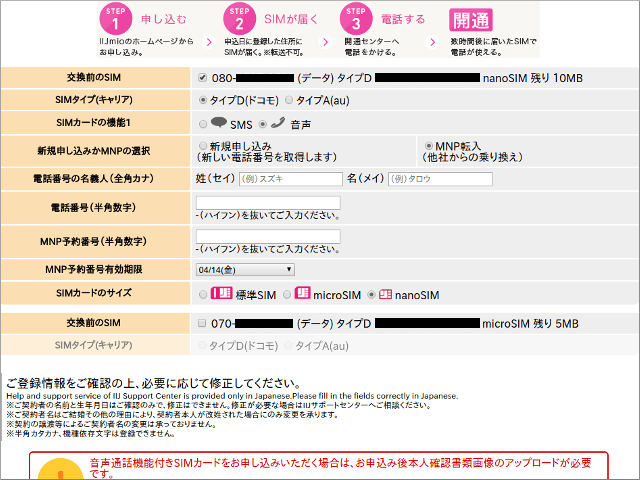Screen dimensions: 640x480
Task: Uncheck the 080 SIM checkbox
Action: [x=202, y=78]
